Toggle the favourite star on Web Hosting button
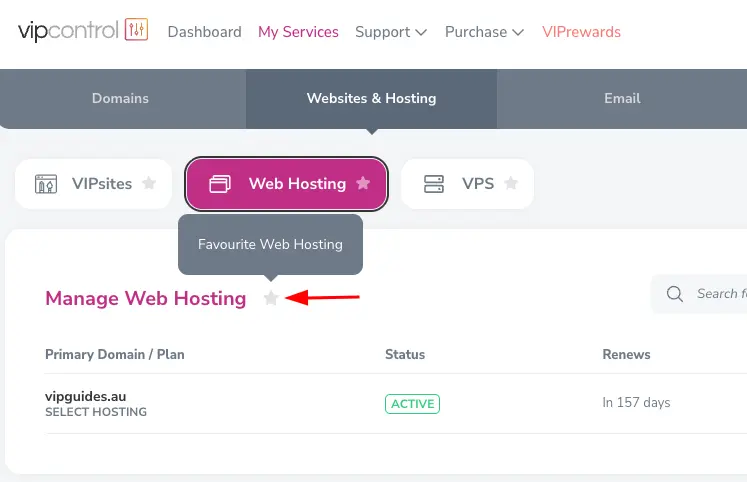747x482 pixels. pyautogui.click(x=363, y=184)
